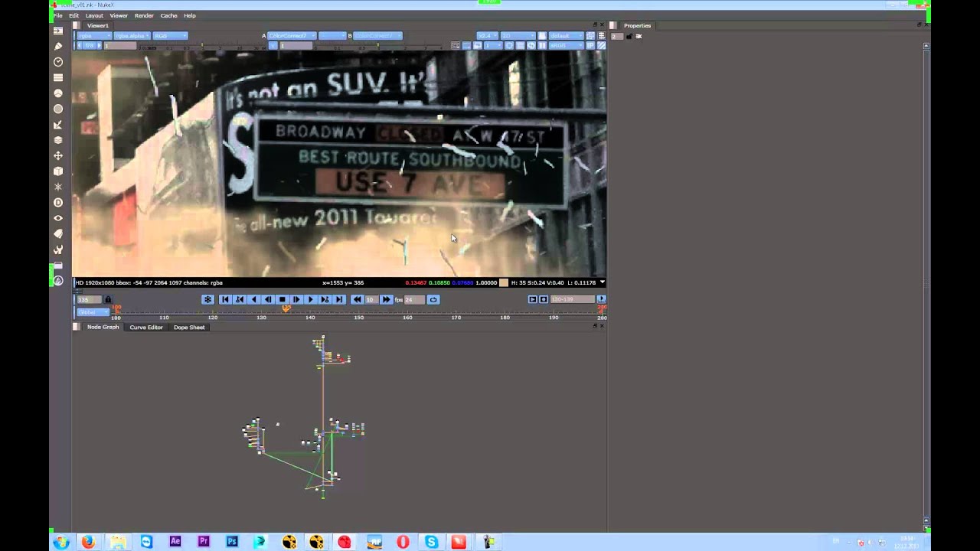Screen dimensions: 980x551
Task: Open the Transform nodes icon
Action: 58,155
